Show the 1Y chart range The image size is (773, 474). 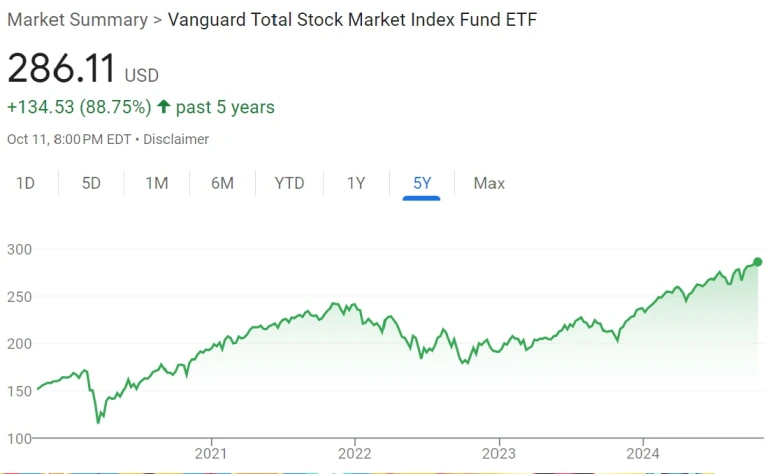pos(356,183)
